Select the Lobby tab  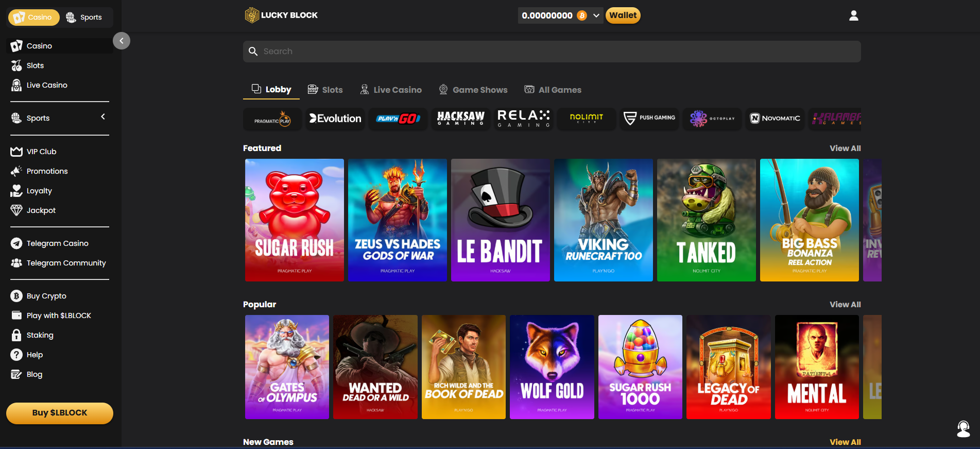click(271, 90)
